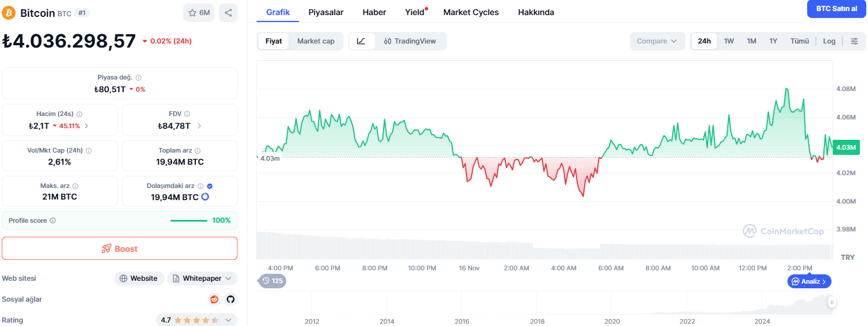This screenshot has height=326, width=868.
Task: Expand the Rating 4.7 details chevron
Action: tap(228, 320)
